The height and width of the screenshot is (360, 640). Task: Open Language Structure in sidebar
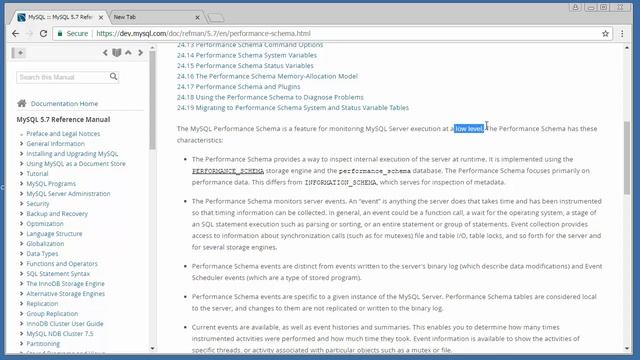click(x=54, y=233)
